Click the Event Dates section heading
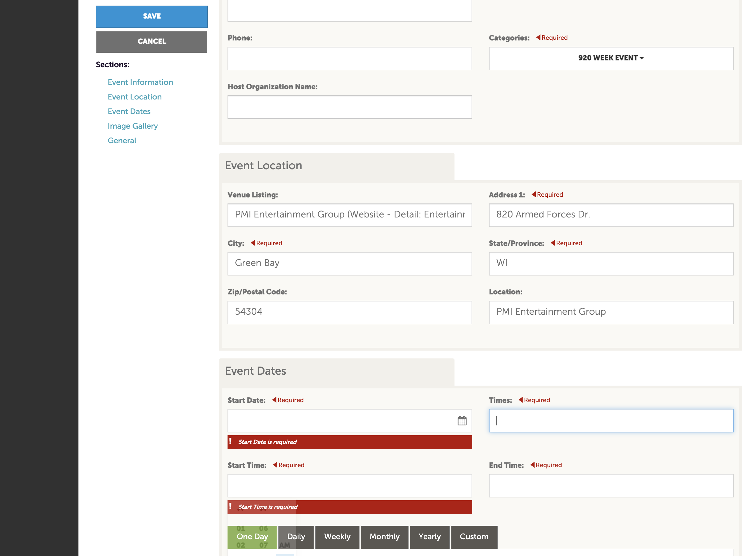Viewport: 756px width, 556px height. [x=255, y=371]
